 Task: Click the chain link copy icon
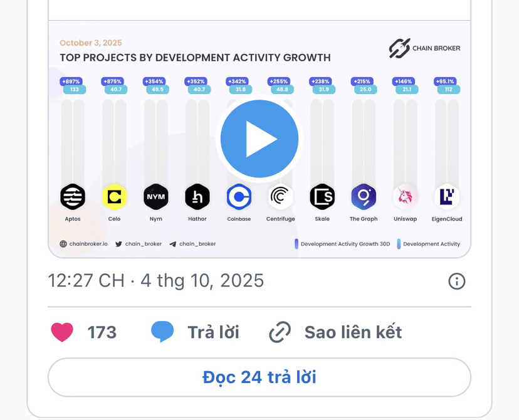(280, 332)
